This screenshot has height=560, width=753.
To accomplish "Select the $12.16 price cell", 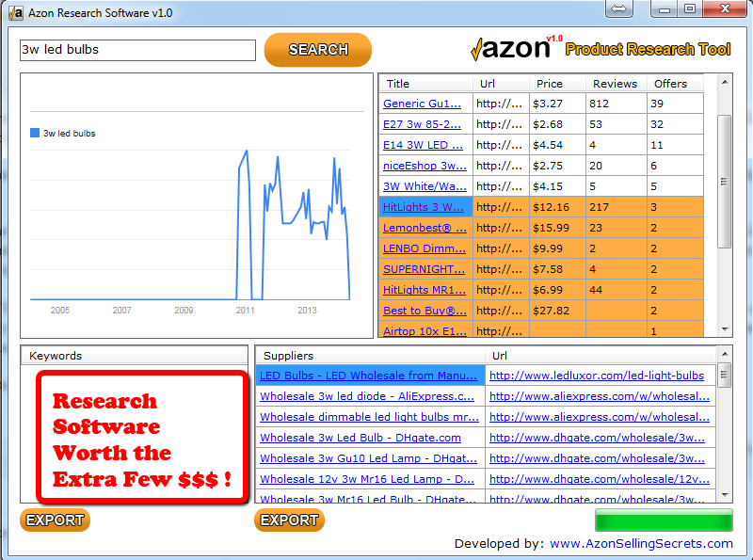I will coord(557,207).
